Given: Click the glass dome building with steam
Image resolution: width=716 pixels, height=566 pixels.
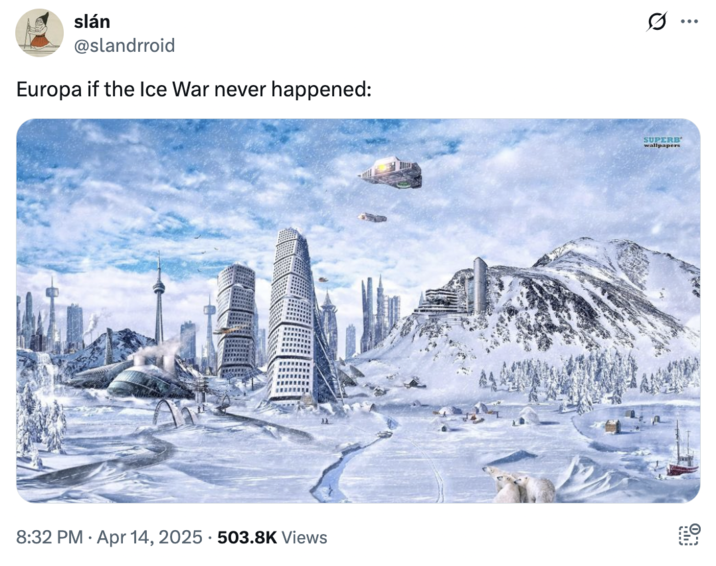Looking at the screenshot, I should pos(146,377).
